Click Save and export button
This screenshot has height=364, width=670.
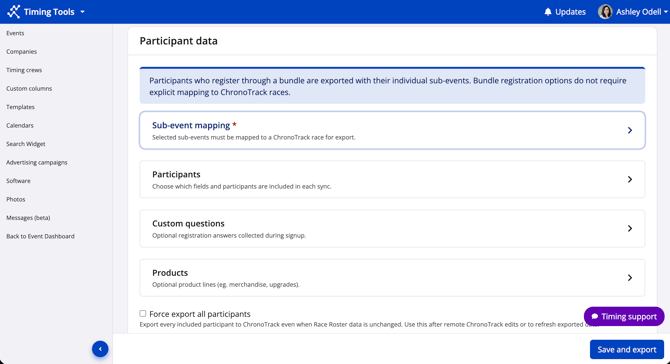[626, 349]
